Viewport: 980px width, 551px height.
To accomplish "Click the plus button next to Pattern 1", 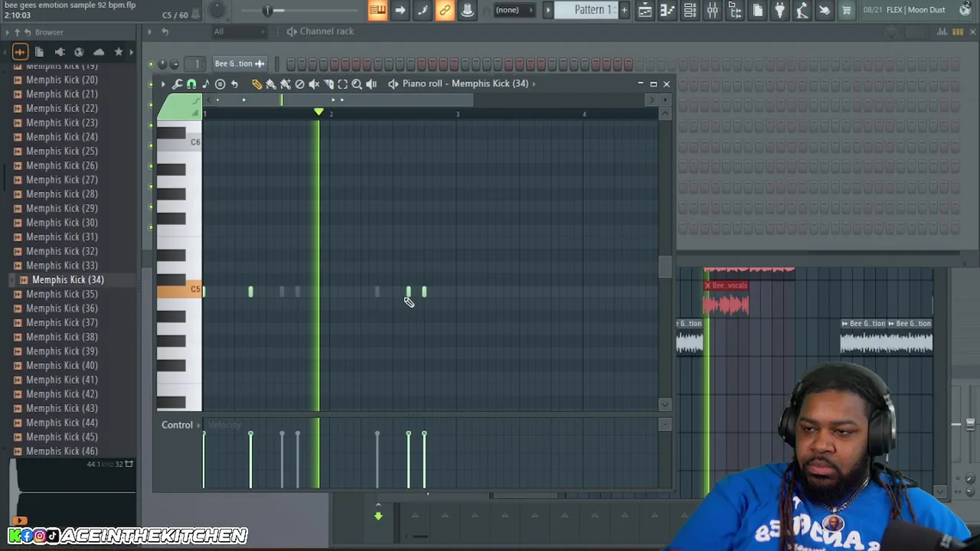I will (x=624, y=10).
